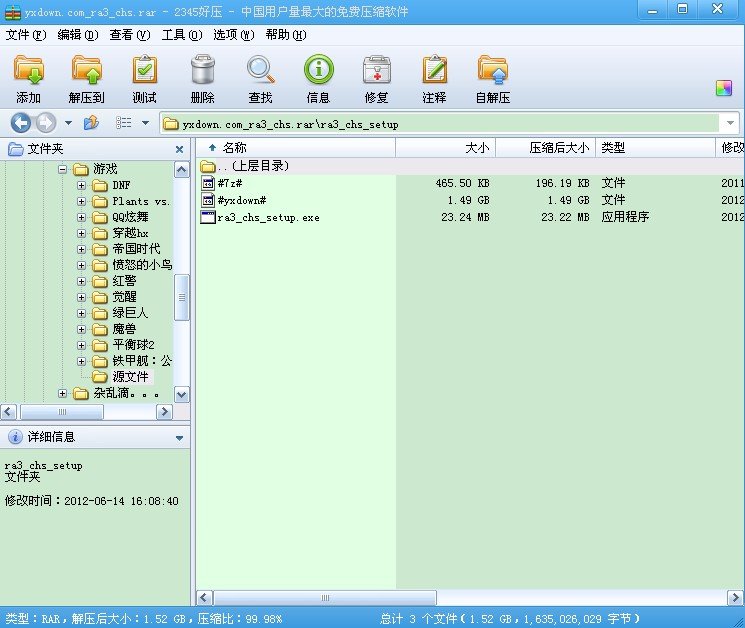
Task: Collapse the 游戏 folder tree node
Action: click(x=63, y=169)
